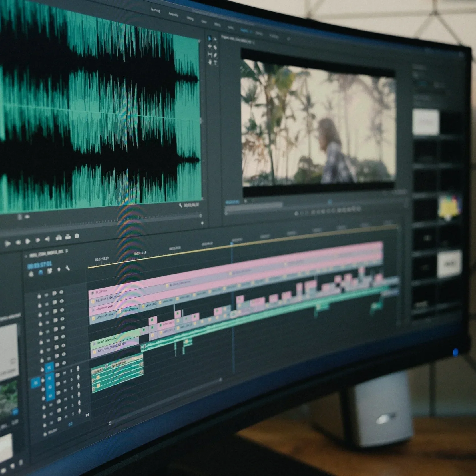
Task: Select the Type tool
Action: 216,63
